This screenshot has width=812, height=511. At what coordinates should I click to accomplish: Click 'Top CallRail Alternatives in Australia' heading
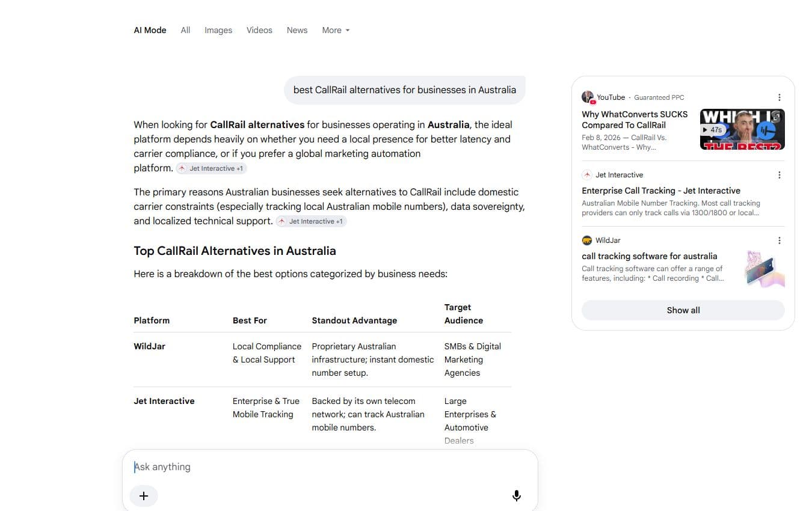coord(235,251)
